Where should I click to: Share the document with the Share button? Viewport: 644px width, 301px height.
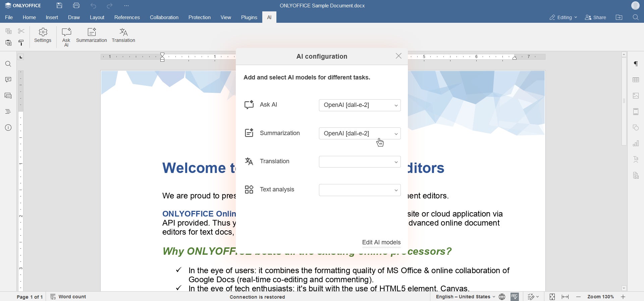coord(596,17)
